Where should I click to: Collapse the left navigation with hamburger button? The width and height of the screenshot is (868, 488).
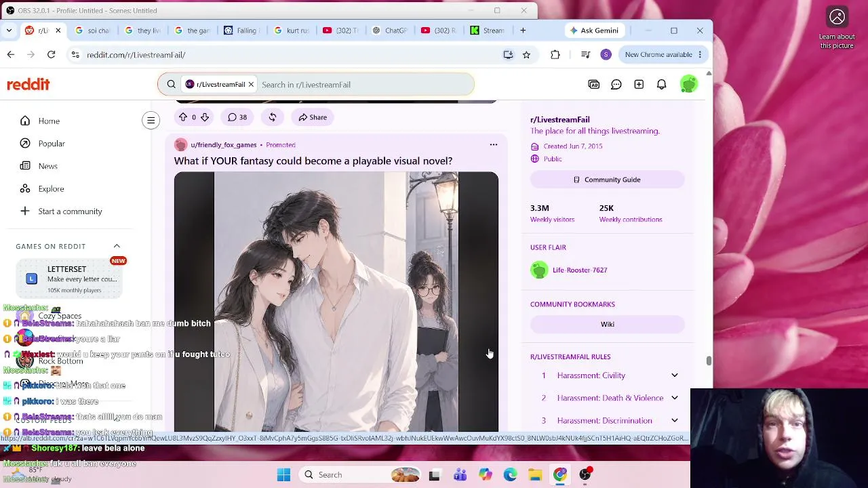tap(151, 121)
